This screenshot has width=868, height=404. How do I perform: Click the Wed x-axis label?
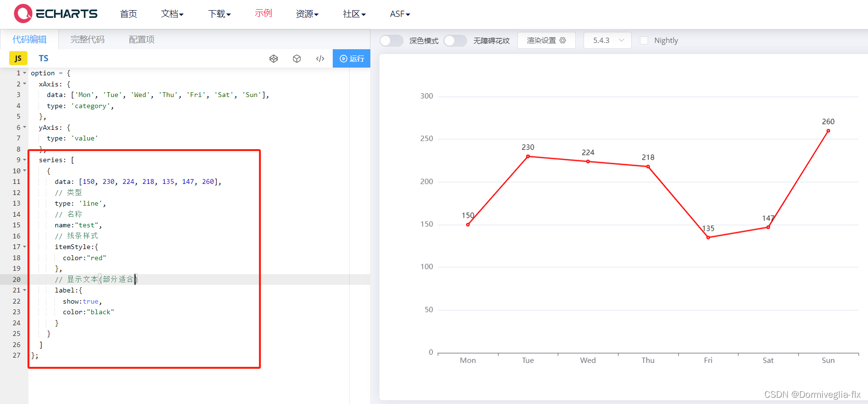[588, 360]
